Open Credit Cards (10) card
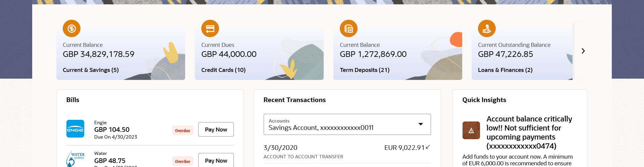The height and width of the screenshot is (167, 644). coord(223,70)
